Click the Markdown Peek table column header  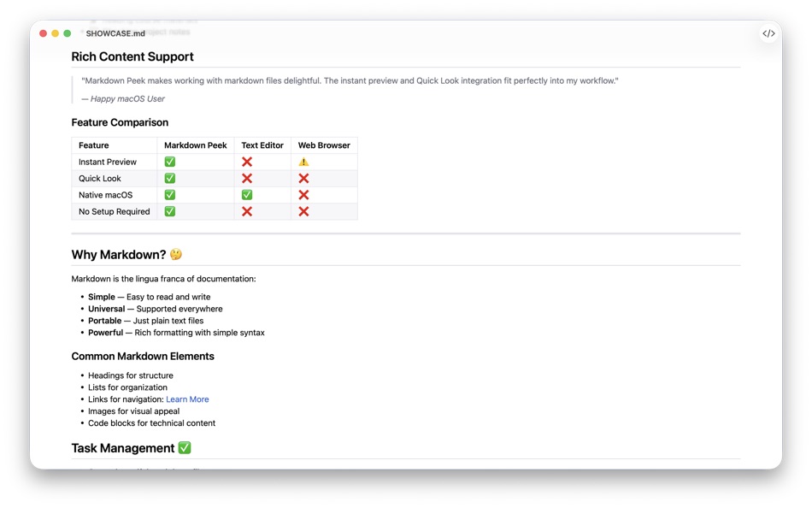(x=195, y=145)
